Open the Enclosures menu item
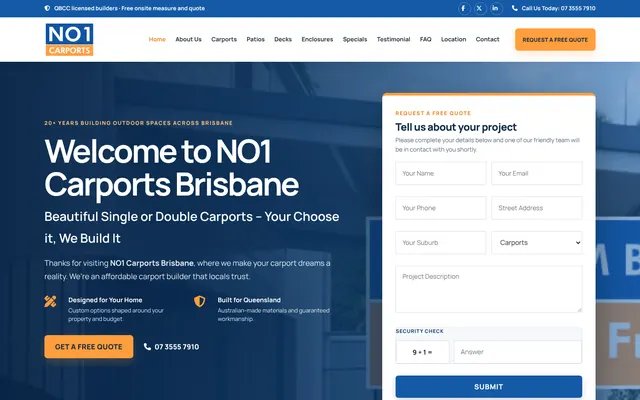 pyautogui.click(x=317, y=40)
